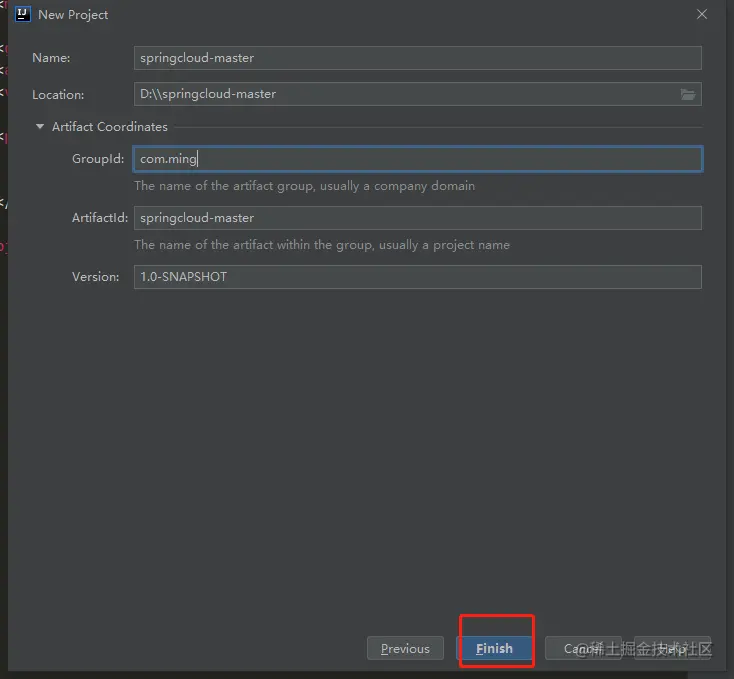This screenshot has height=679, width=734.
Task: Click the Finish button
Action: pyautogui.click(x=494, y=648)
